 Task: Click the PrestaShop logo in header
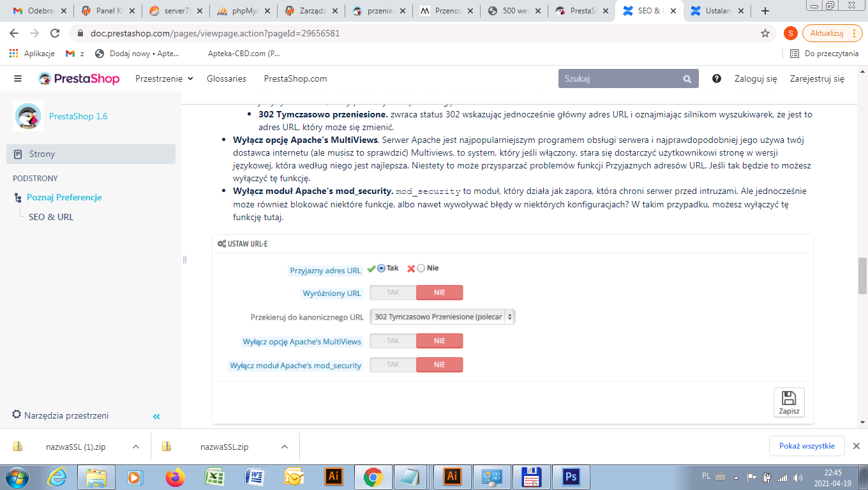point(79,78)
